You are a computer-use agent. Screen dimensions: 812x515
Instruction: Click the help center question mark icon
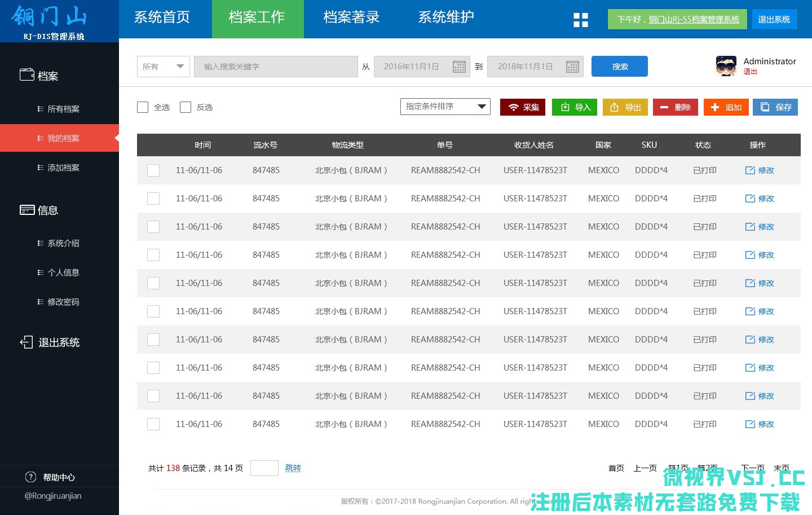[31, 477]
